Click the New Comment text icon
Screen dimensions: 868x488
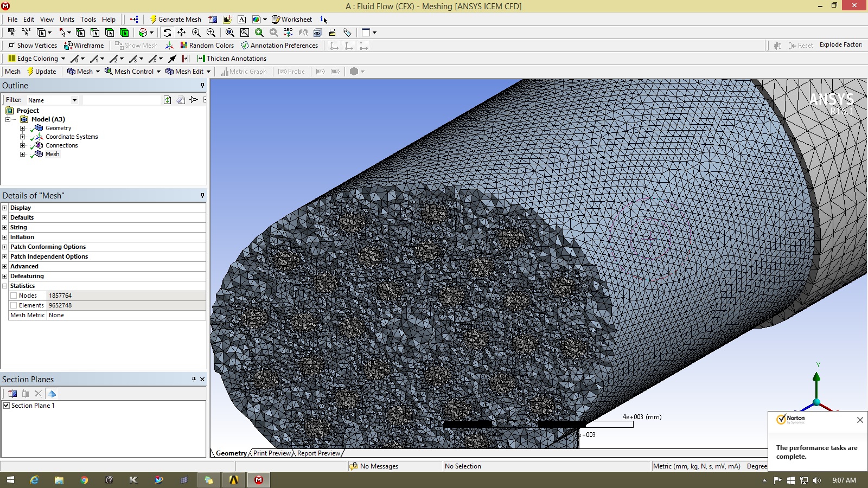(242, 20)
